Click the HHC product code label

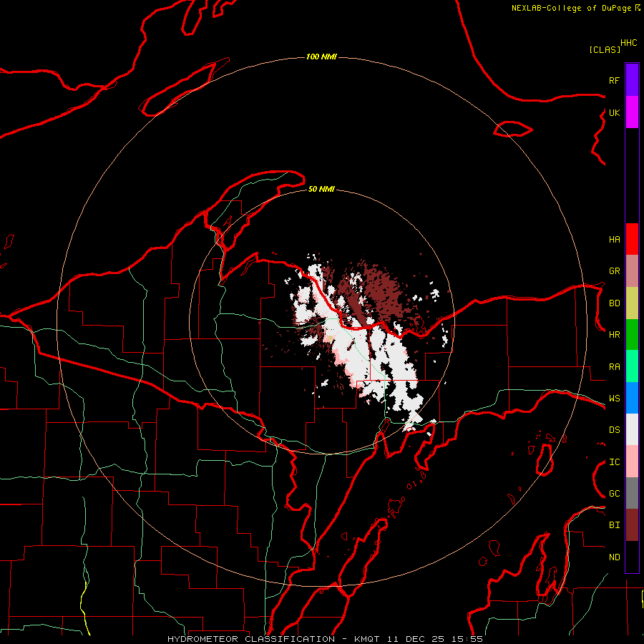[629, 43]
